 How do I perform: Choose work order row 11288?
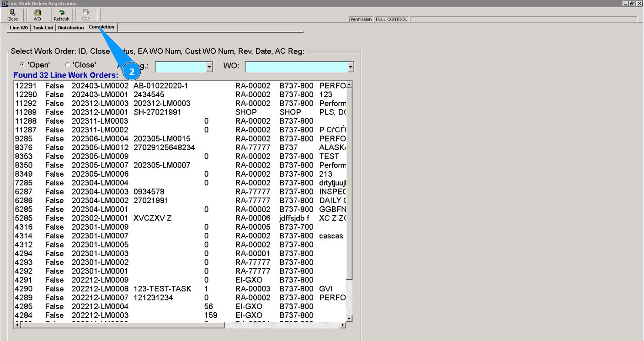point(180,121)
